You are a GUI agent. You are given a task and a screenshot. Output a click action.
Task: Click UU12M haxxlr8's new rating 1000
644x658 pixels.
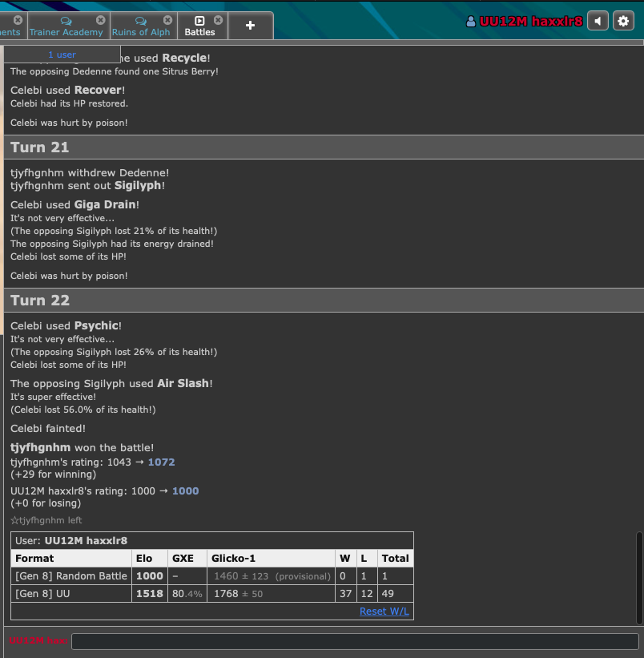(x=185, y=491)
